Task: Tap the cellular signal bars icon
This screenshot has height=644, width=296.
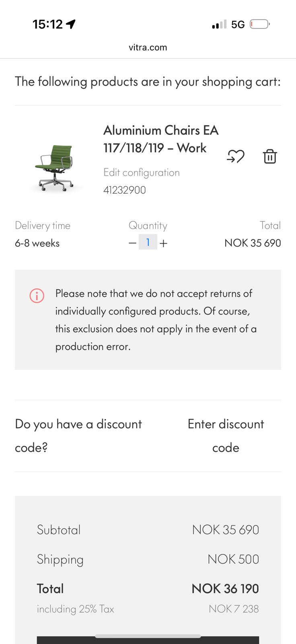Action: (219, 25)
